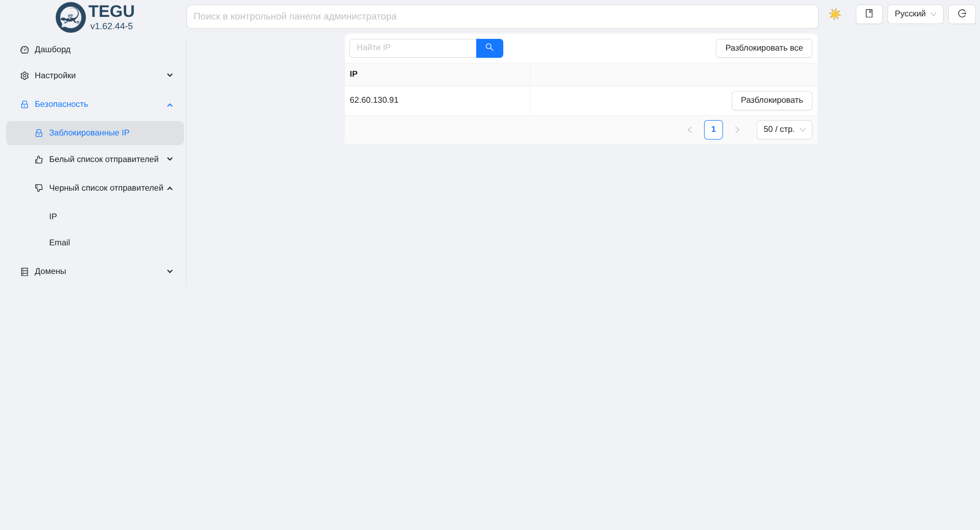Screen dimensions: 980x530
Task: Click the Domains server icon
Action: click(x=25, y=271)
